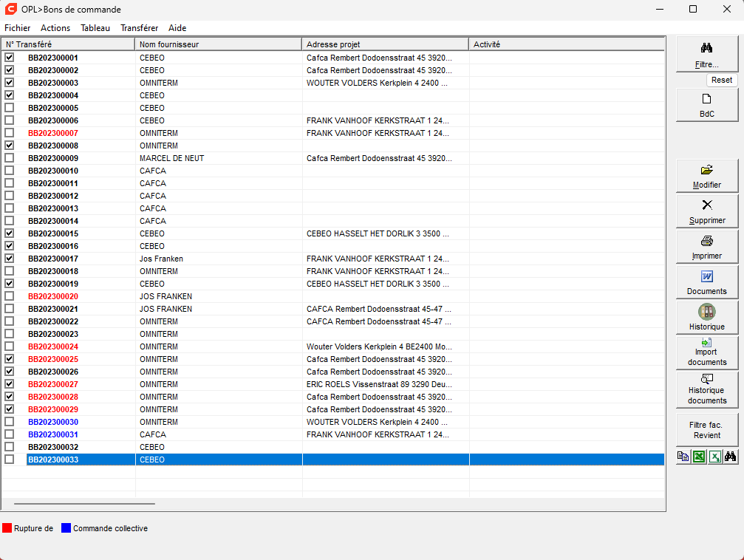Click the Commande collective legend label
This screenshot has width=744, height=560.
[x=110, y=528]
